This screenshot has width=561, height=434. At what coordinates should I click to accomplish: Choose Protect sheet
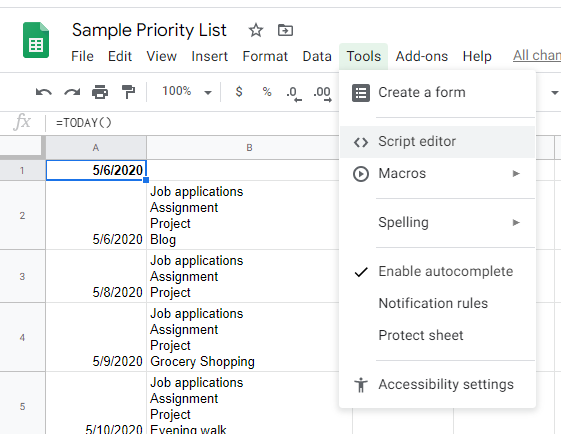(x=437, y=336)
